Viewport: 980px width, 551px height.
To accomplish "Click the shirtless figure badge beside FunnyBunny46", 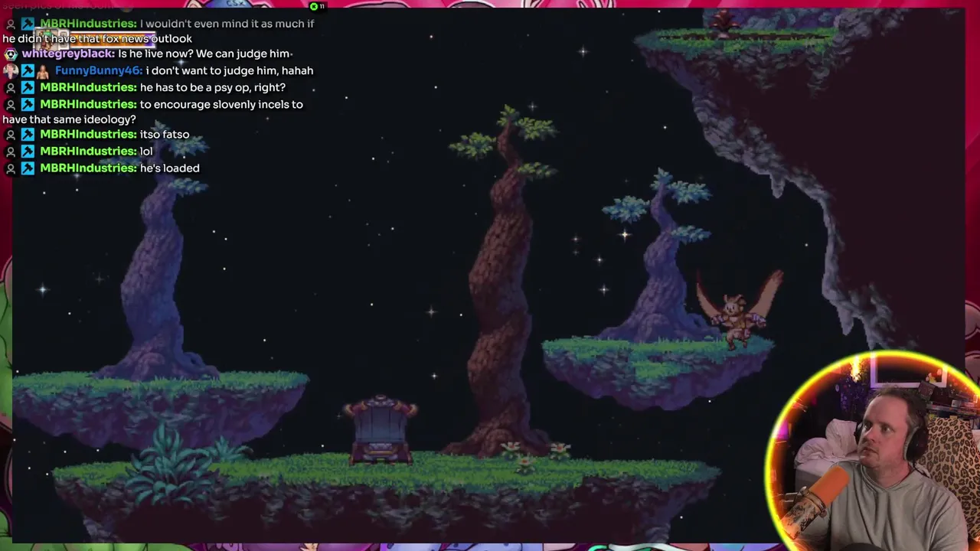I will click(x=44, y=71).
